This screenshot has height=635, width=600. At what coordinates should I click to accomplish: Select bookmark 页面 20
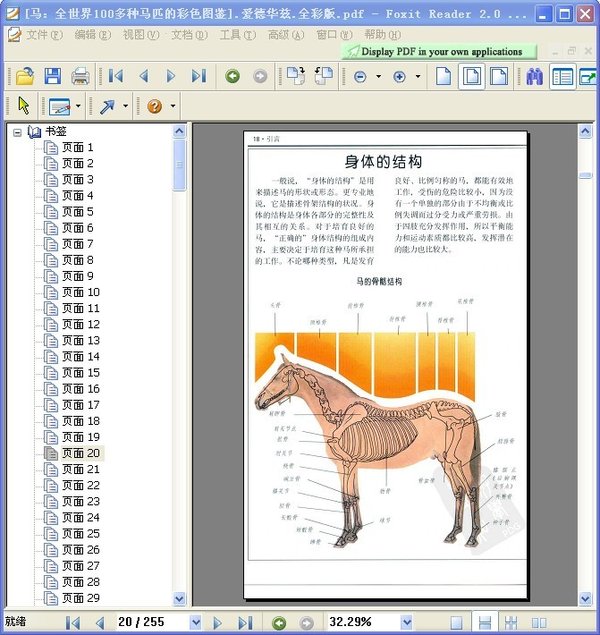(x=81, y=453)
